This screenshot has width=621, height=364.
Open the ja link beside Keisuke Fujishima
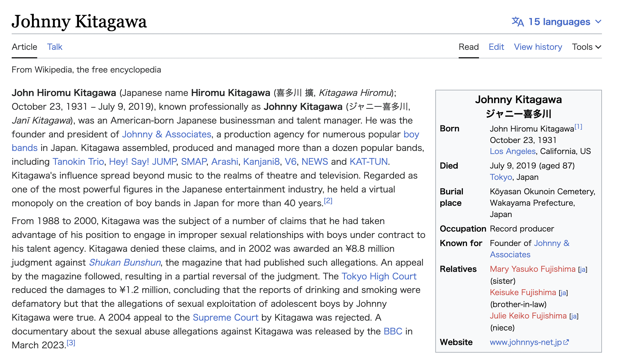pyautogui.click(x=563, y=293)
